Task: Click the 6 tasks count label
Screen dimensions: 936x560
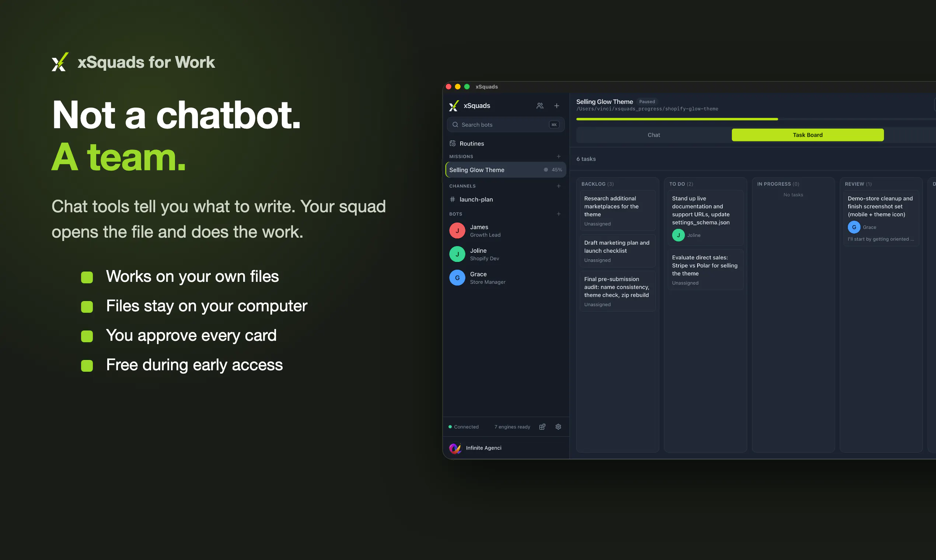Action: click(x=586, y=159)
